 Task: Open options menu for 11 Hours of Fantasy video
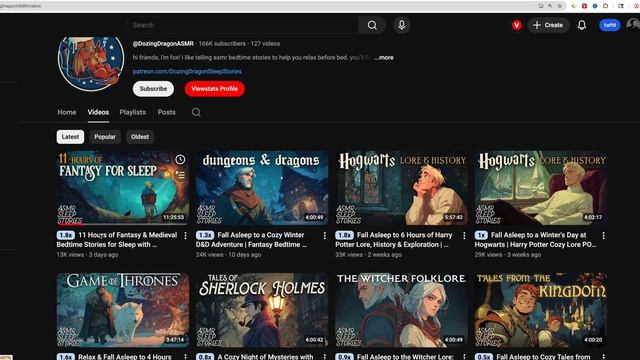[x=185, y=236]
